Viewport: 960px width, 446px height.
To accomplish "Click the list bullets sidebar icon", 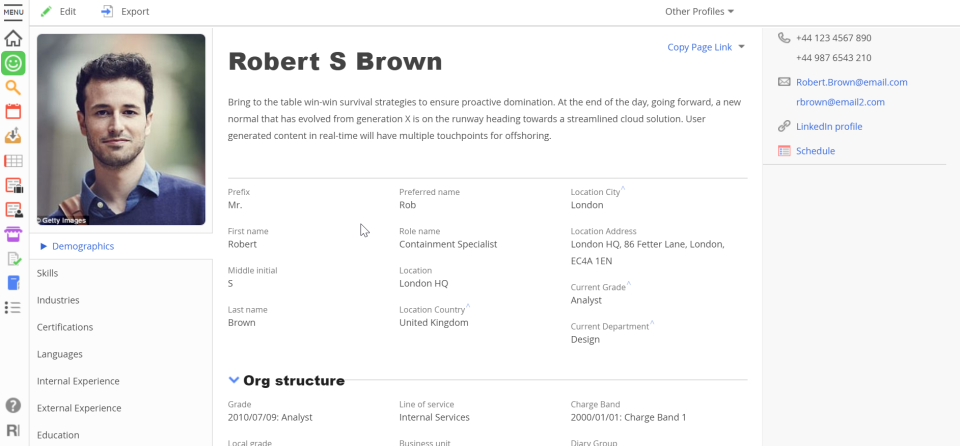I will coord(13,307).
